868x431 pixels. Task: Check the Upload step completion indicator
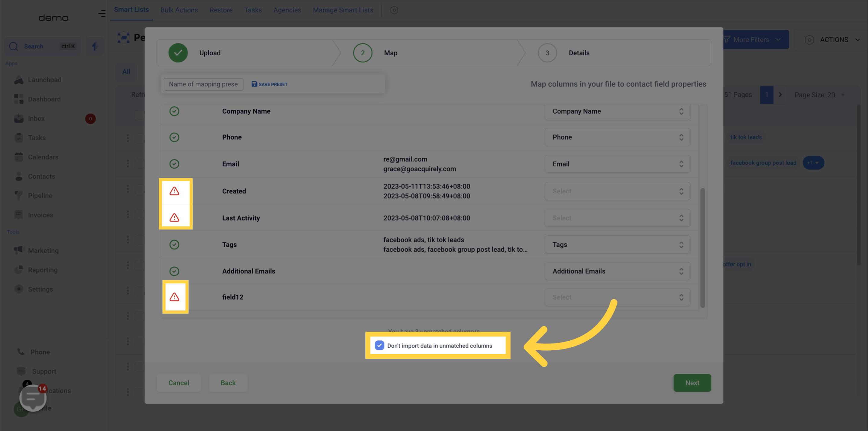(178, 52)
